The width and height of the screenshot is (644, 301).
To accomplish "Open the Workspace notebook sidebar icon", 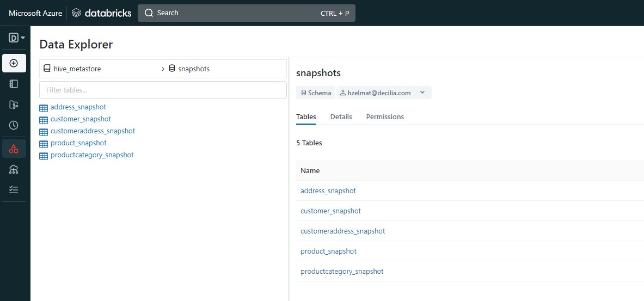I will tap(14, 84).
